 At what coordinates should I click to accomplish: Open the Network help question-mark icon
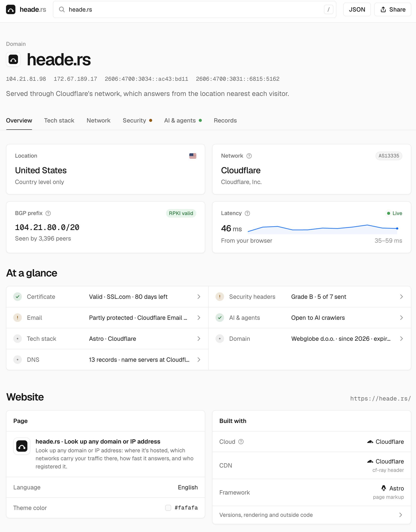tap(249, 156)
